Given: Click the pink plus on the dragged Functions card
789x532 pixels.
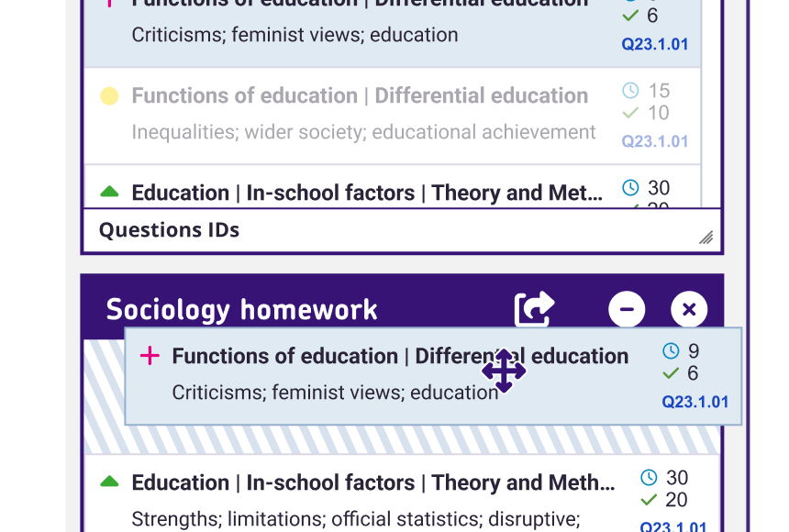Looking at the screenshot, I should coord(150,356).
